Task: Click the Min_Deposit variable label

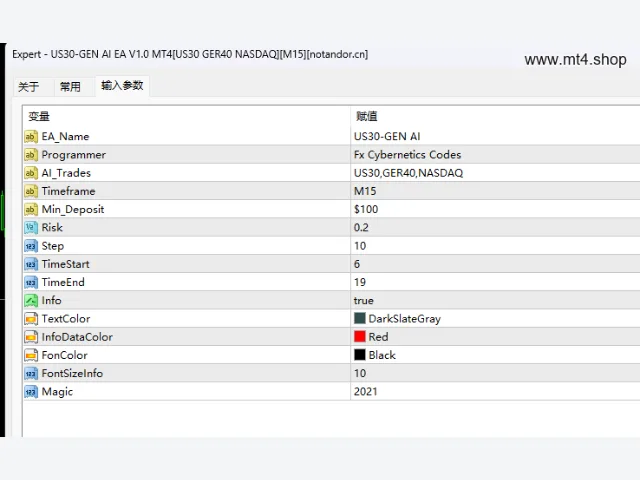Action: point(73,209)
